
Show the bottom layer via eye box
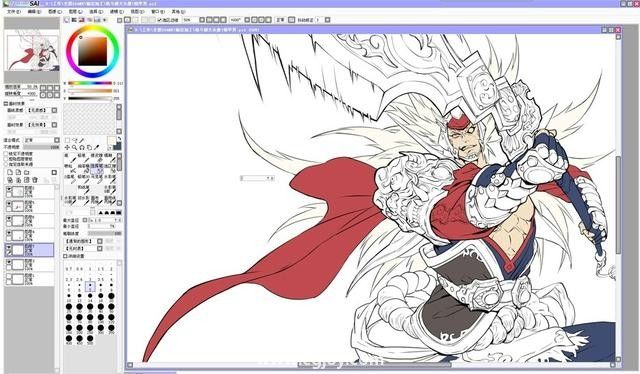click(x=9, y=276)
